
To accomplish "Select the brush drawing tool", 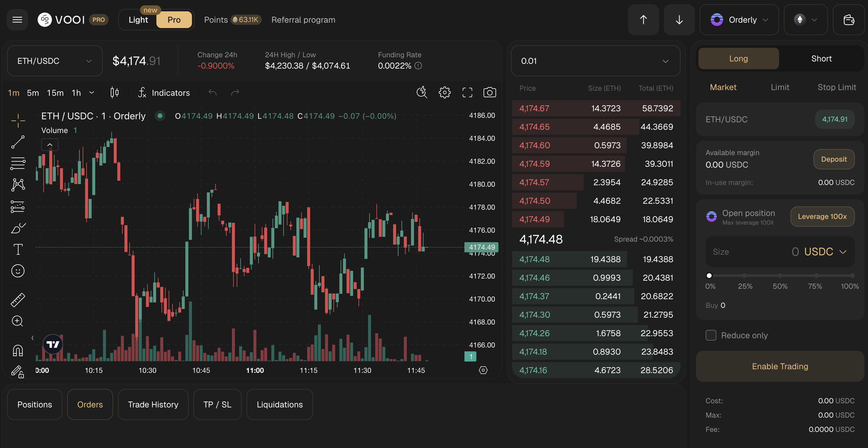I will click(18, 228).
